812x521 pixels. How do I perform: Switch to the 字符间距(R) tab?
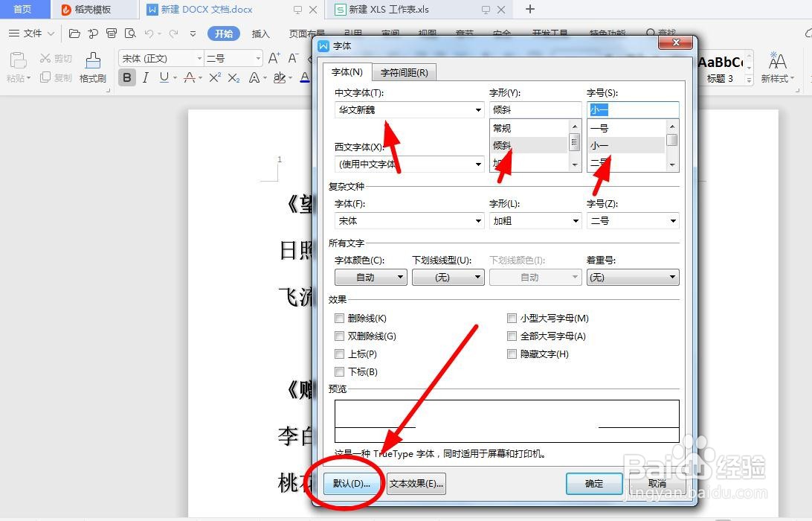(405, 72)
